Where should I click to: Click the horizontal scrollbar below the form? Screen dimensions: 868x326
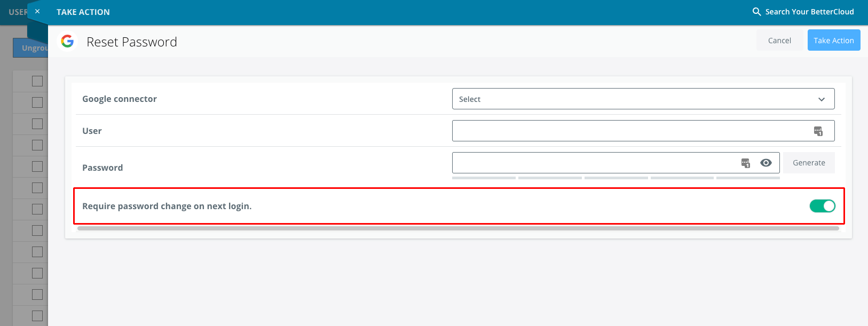pyautogui.click(x=458, y=228)
